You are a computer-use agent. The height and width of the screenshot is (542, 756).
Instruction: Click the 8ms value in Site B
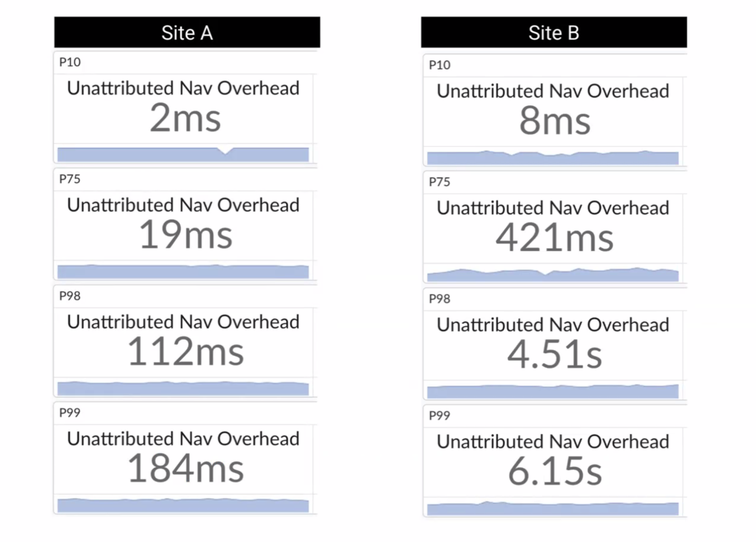554,121
